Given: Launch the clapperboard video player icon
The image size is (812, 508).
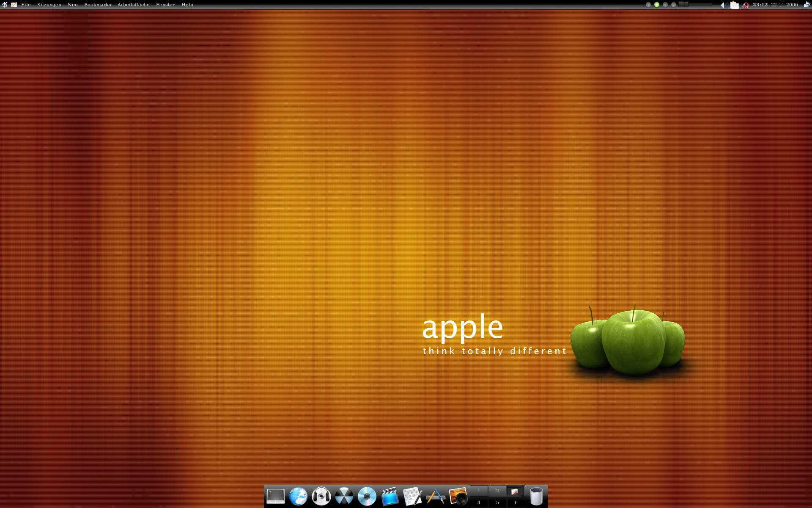Looking at the screenshot, I should click(390, 496).
